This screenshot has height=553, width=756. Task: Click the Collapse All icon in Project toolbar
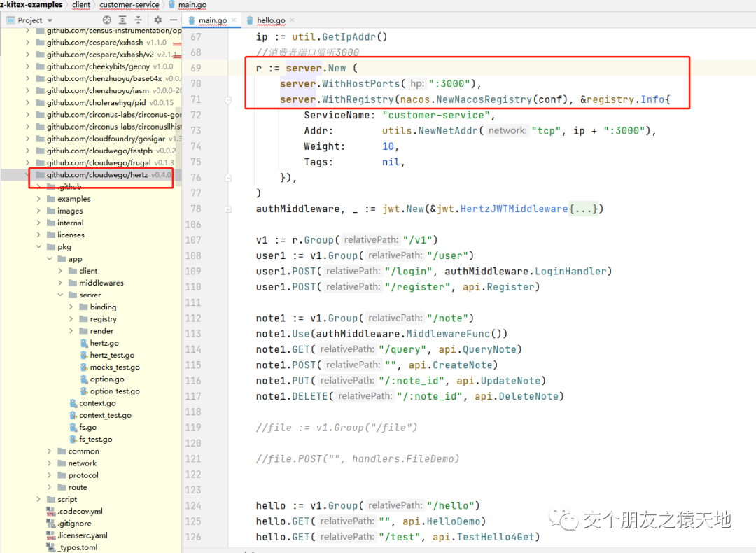(x=139, y=20)
